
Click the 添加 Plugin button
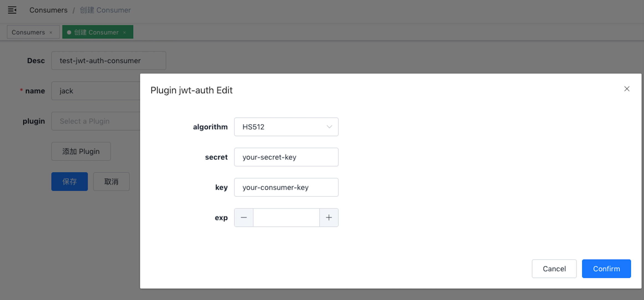81,151
